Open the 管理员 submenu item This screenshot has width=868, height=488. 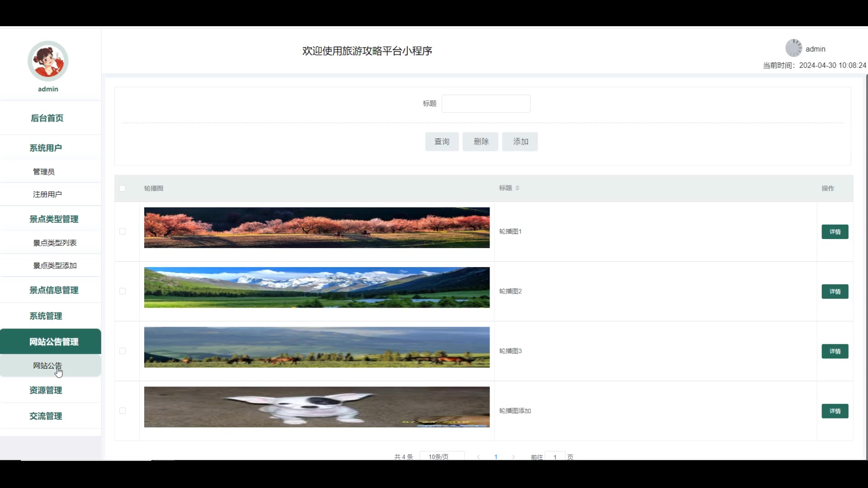coord(44,172)
